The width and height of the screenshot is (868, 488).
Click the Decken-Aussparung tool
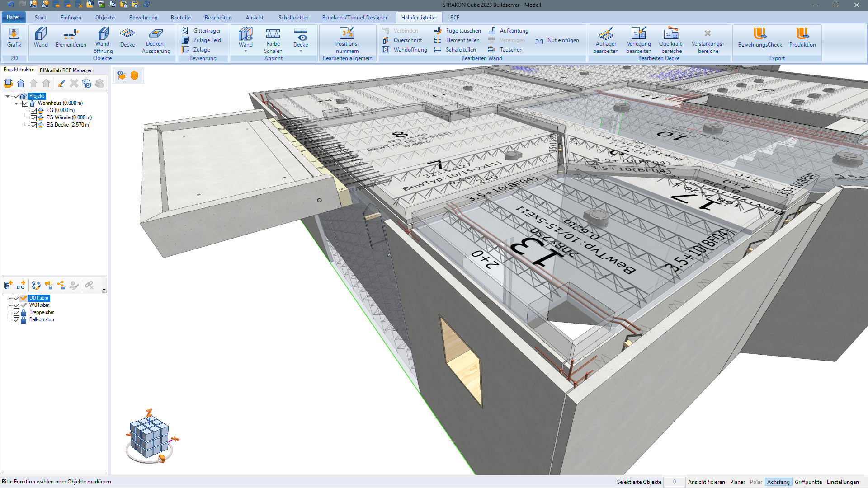click(156, 40)
